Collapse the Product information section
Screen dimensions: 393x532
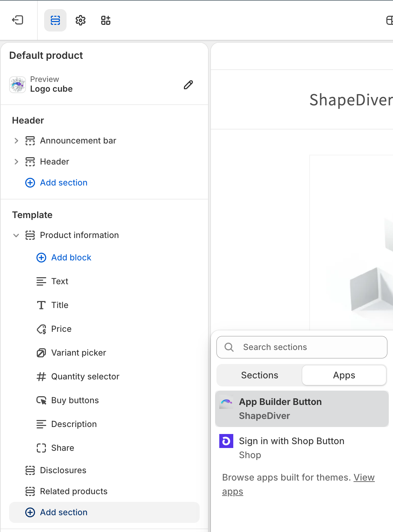16,235
